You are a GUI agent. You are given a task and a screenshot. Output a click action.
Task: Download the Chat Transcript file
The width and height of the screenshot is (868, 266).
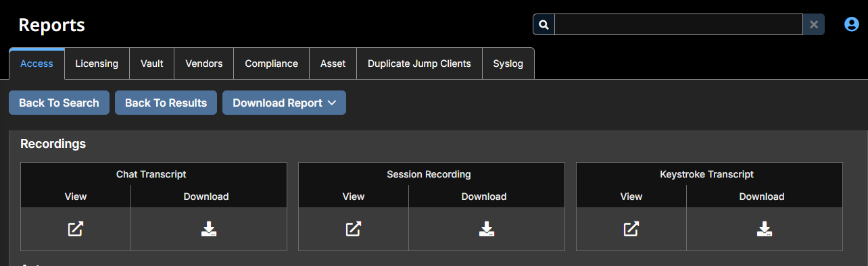(x=209, y=229)
